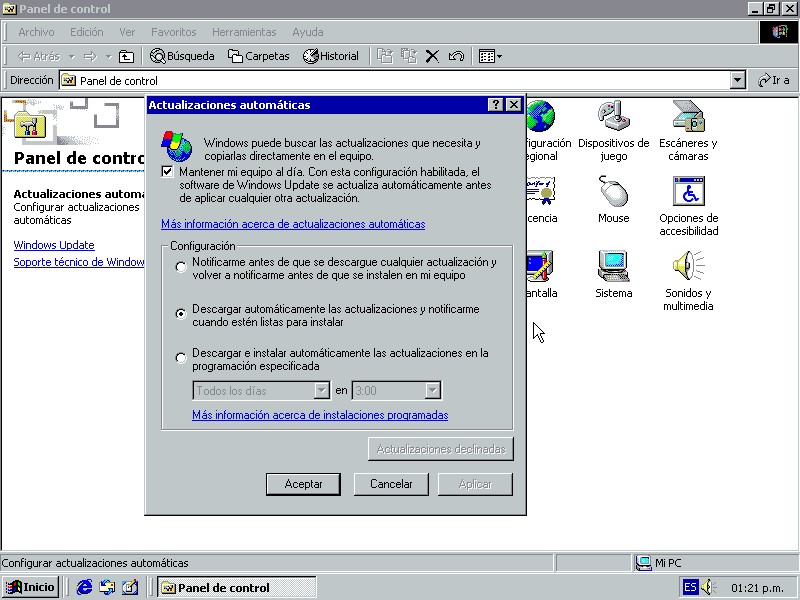800x600 pixels.
Task: Click the Panel de control taskbar button
Action: (237, 587)
